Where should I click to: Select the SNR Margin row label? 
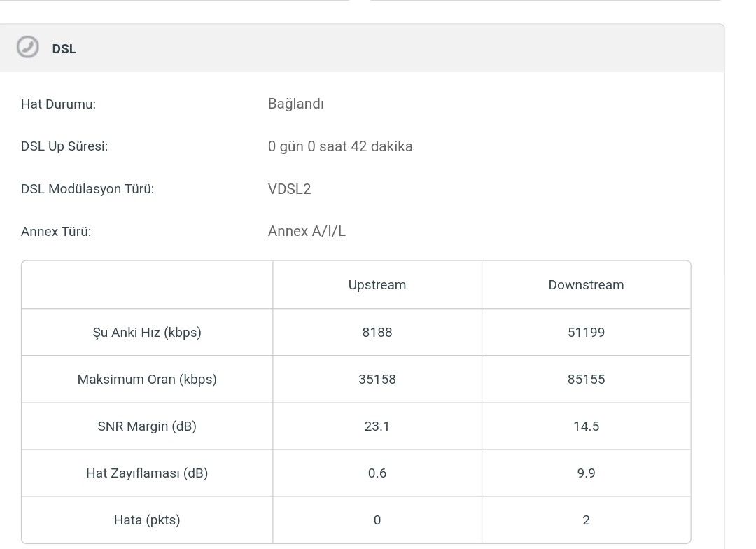[146, 426]
